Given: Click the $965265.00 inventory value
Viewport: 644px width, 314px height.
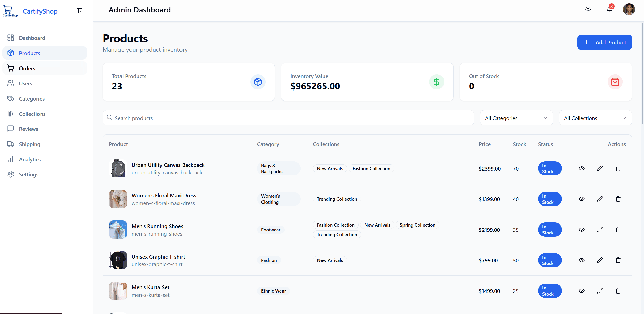Looking at the screenshot, I should (315, 86).
